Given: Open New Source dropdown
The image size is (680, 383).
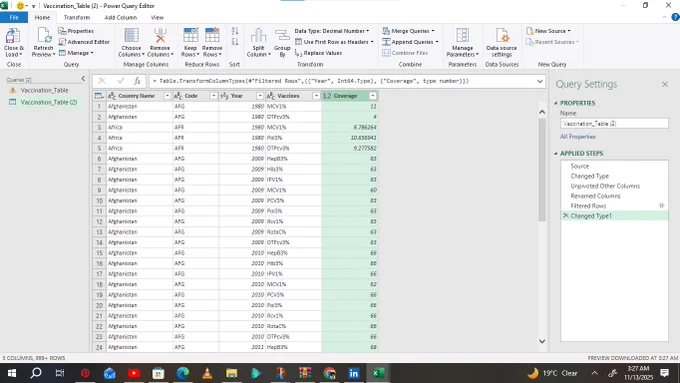Looking at the screenshot, I should (x=548, y=31).
